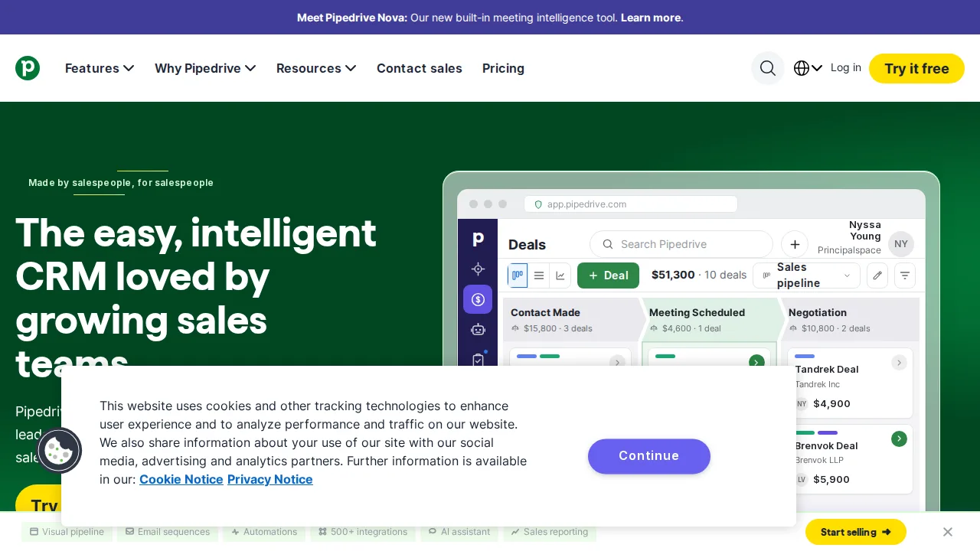The image size is (980, 551).
Task: Select the Negotiation stage header
Action: point(850,320)
